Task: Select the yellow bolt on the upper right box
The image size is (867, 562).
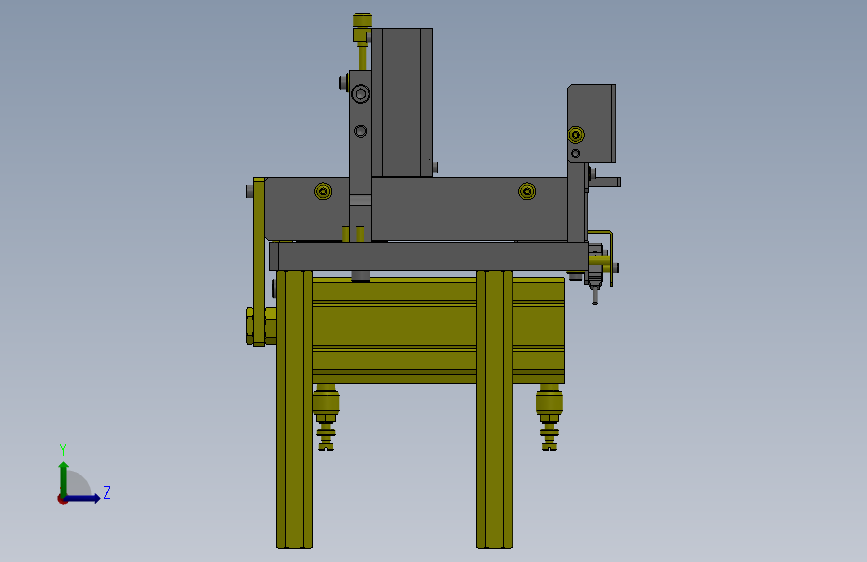Action: [x=576, y=134]
